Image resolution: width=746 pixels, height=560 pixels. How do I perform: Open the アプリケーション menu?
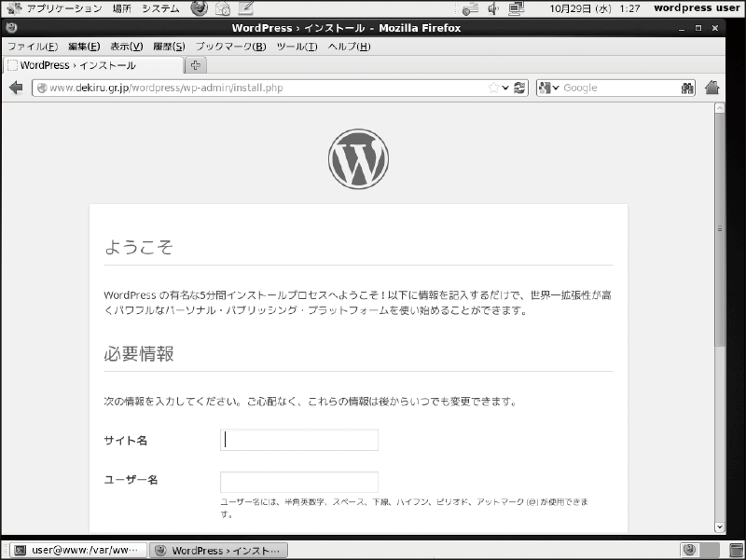[x=64, y=8]
